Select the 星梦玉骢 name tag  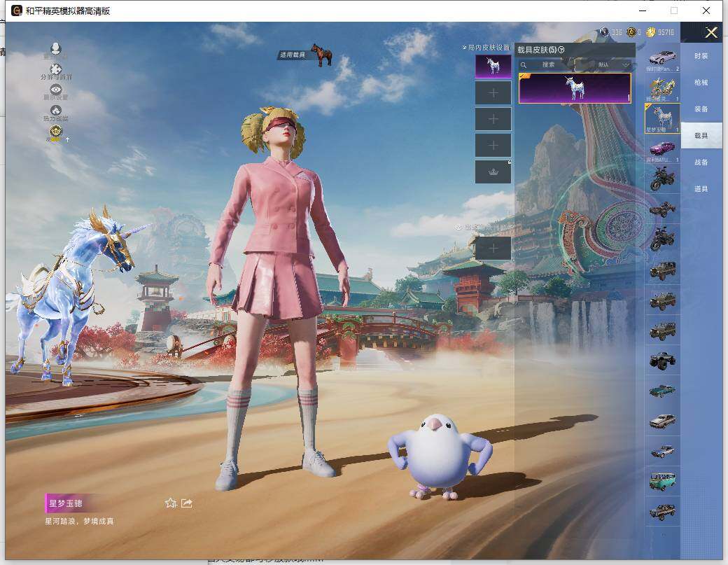click(66, 503)
